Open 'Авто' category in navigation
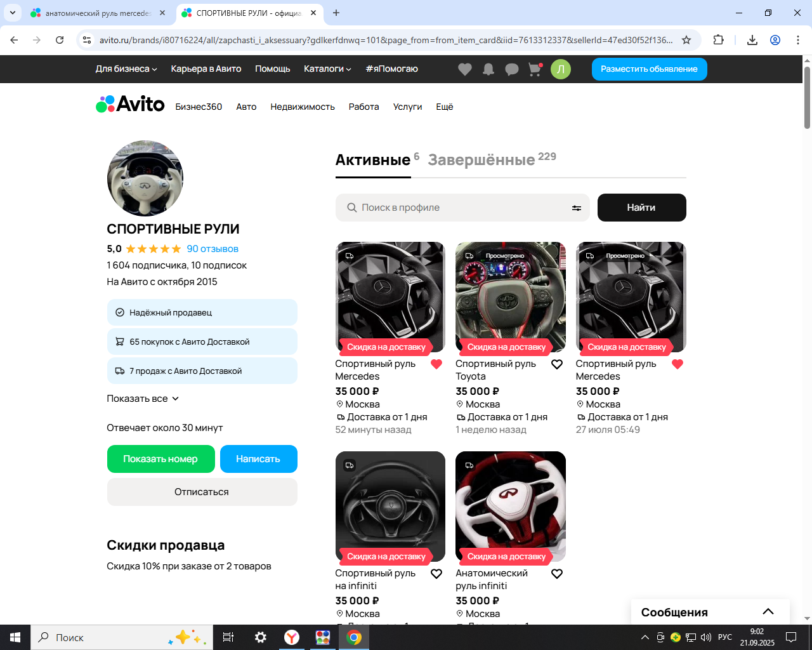Image resolution: width=812 pixels, height=650 pixels. pos(246,107)
